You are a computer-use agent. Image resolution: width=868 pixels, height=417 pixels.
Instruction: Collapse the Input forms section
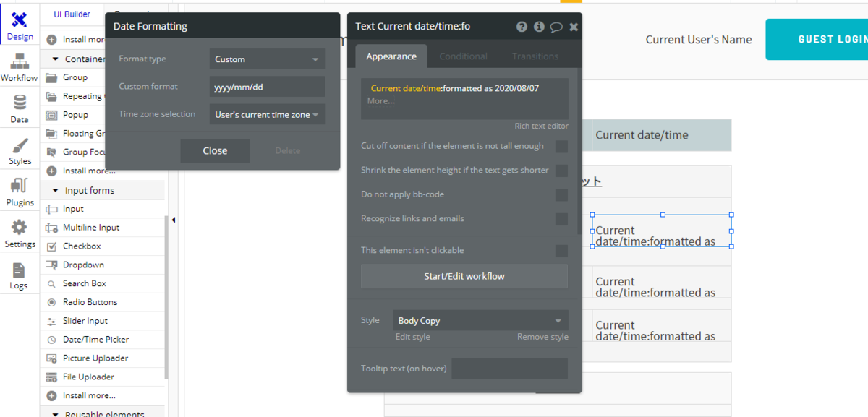click(x=56, y=191)
